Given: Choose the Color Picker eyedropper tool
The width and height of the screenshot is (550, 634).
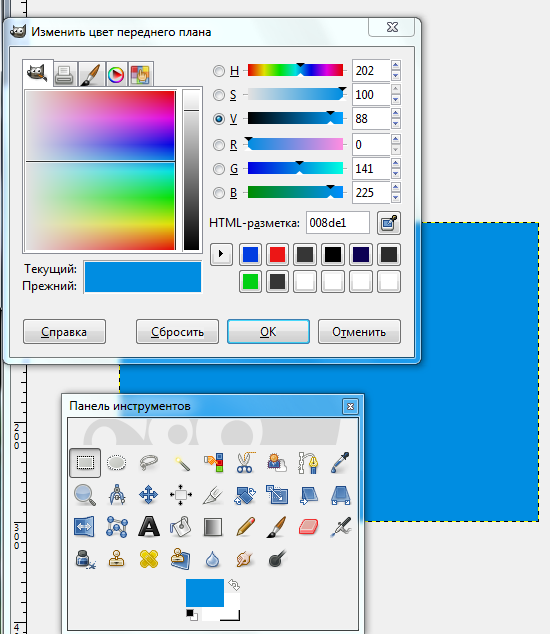Looking at the screenshot, I should click(340, 463).
